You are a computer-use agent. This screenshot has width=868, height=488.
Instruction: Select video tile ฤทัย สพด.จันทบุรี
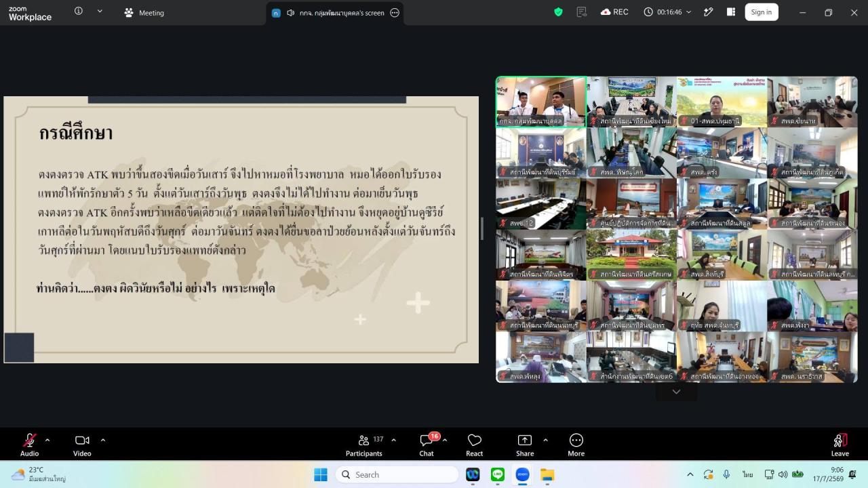(722, 306)
